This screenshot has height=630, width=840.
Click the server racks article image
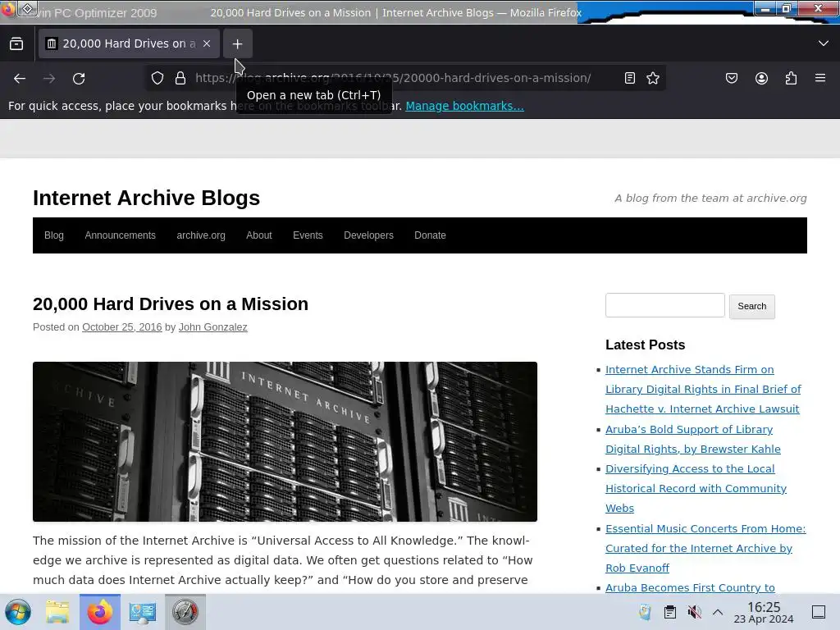pyautogui.click(x=285, y=441)
